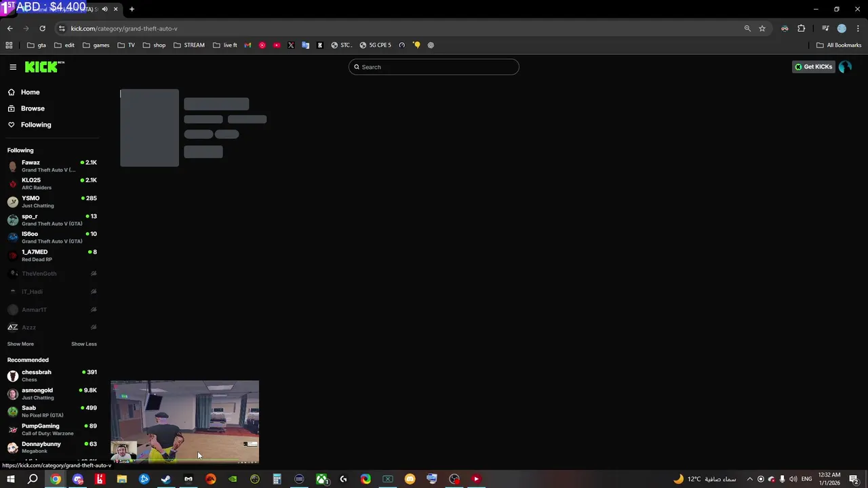Bookmark this page with the star

pyautogui.click(x=762, y=28)
